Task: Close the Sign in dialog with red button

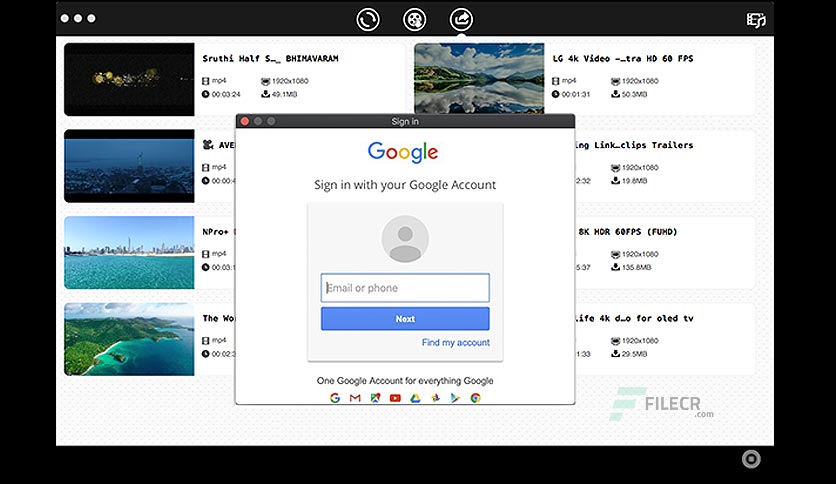Action: [x=245, y=121]
